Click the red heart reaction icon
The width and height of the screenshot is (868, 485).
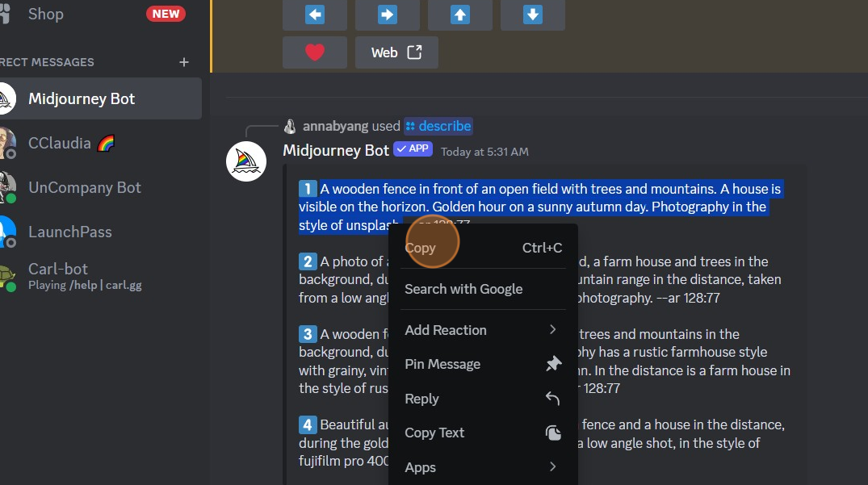pos(315,52)
